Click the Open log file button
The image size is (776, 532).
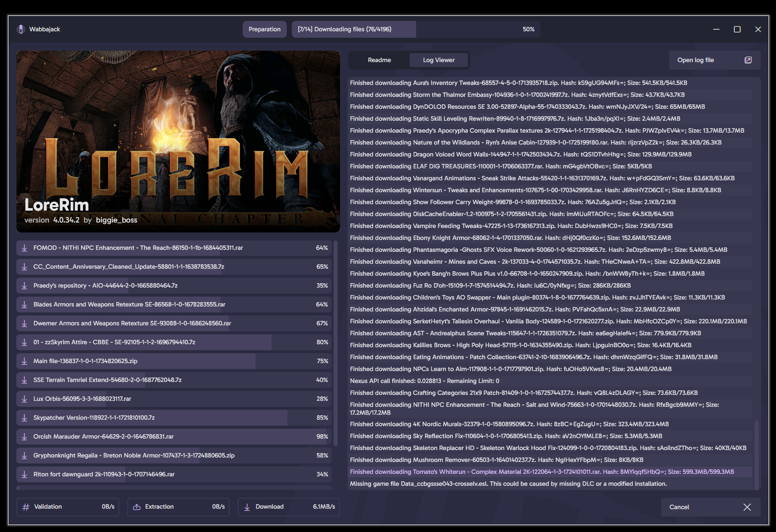pos(714,60)
